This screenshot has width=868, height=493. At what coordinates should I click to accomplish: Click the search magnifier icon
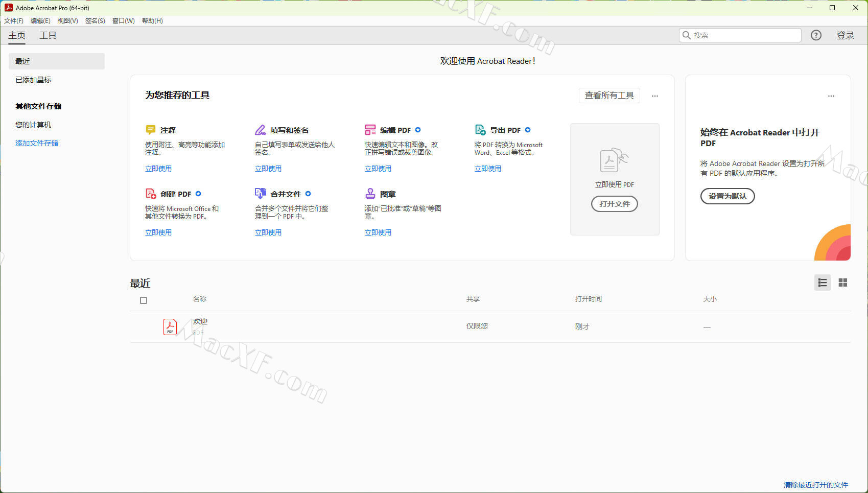click(686, 35)
